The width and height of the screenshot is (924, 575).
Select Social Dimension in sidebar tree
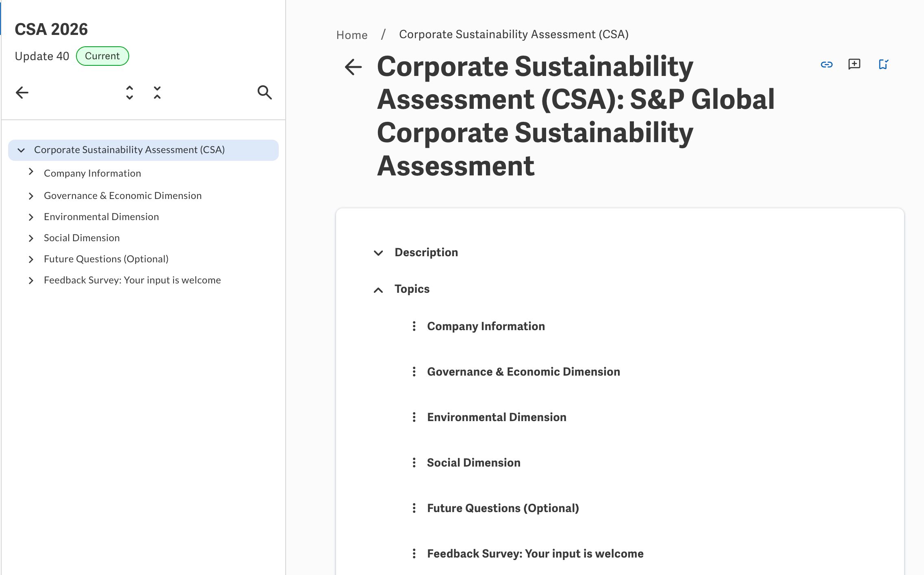pos(82,238)
